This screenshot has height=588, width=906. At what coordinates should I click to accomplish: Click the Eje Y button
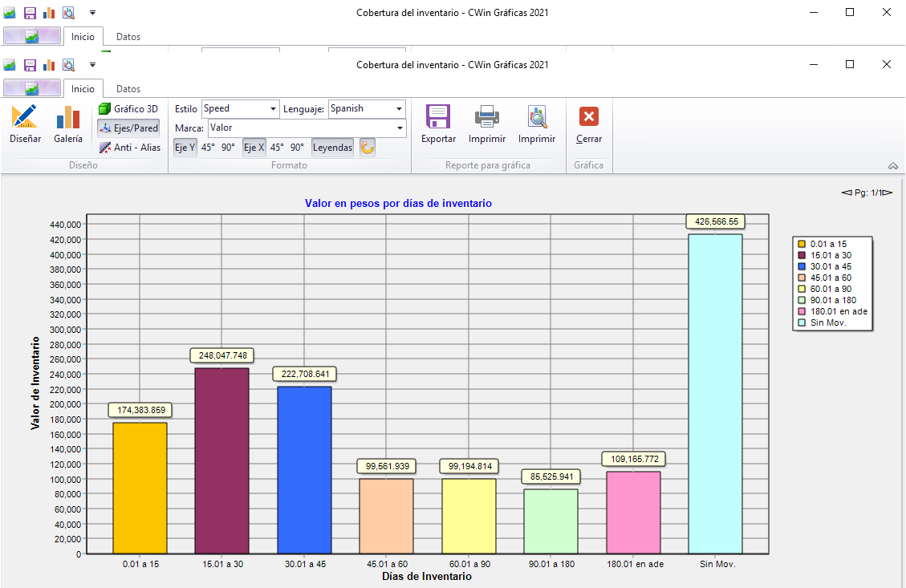(x=185, y=148)
